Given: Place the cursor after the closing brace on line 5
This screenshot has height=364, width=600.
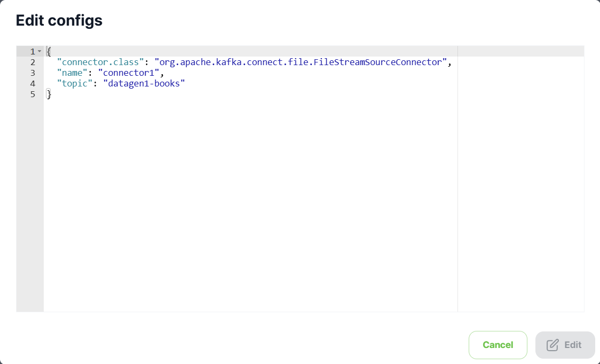Looking at the screenshot, I should coord(52,94).
